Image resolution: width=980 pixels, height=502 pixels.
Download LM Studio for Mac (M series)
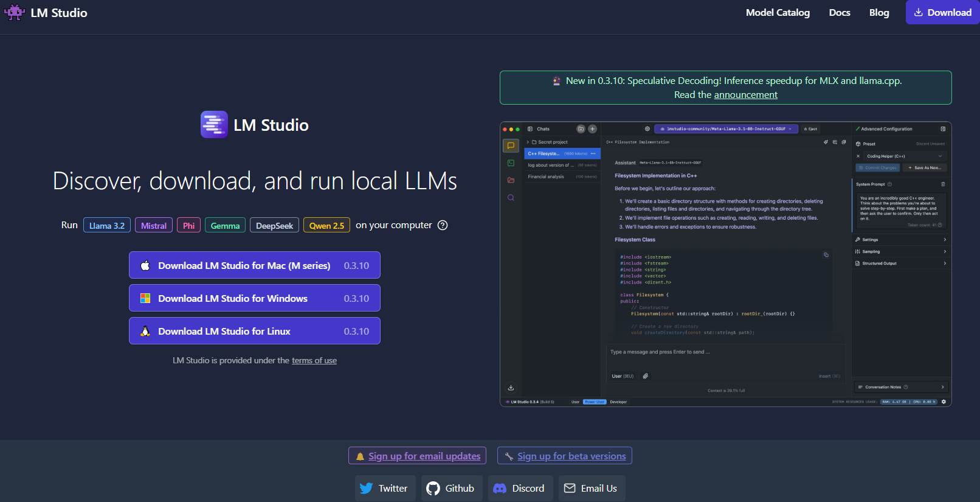tap(255, 265)
